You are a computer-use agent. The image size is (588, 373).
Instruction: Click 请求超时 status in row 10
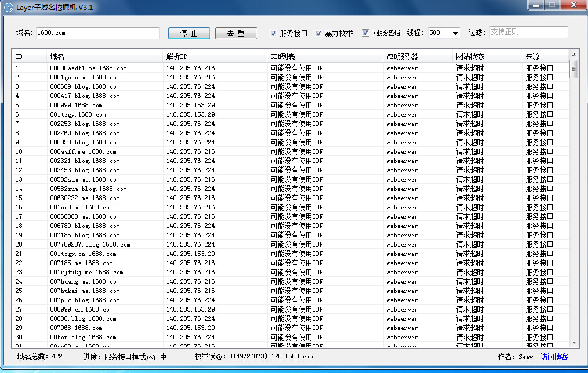pos(470,151)
